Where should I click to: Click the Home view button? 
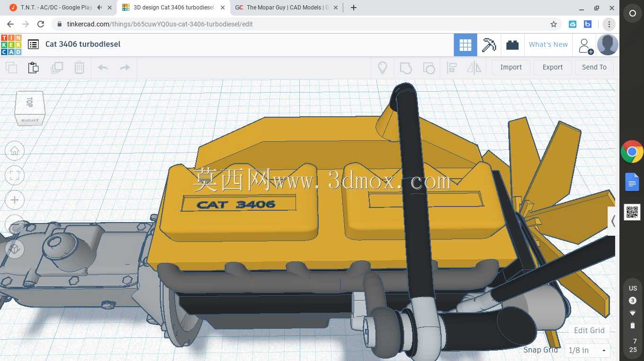click(x=15, y=151)
